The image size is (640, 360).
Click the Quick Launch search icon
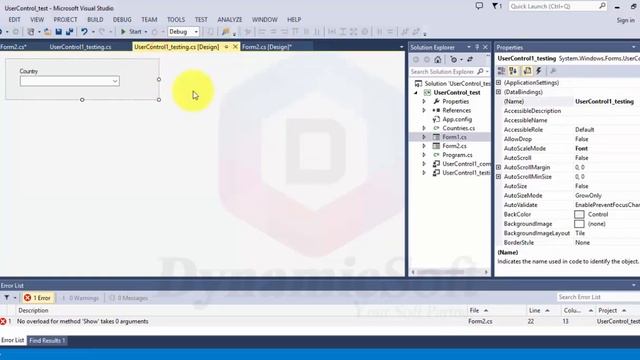pos(602,6)
